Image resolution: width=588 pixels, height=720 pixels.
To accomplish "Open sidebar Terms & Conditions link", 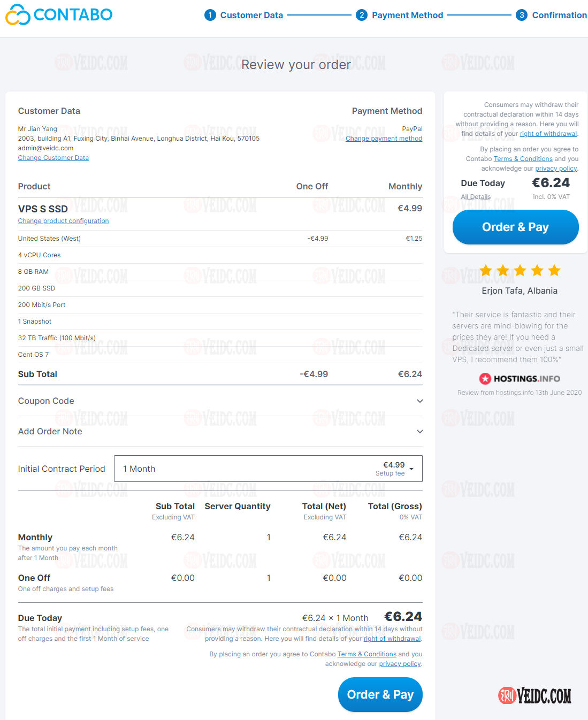I will coord(523,159).
